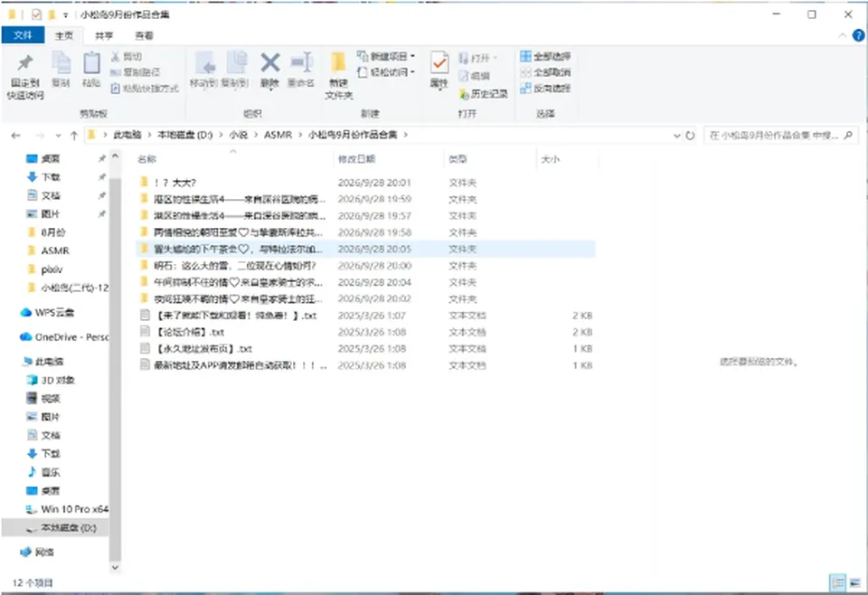Click 反向选择 (Invert selection)
868x595 pixels.
545,88
